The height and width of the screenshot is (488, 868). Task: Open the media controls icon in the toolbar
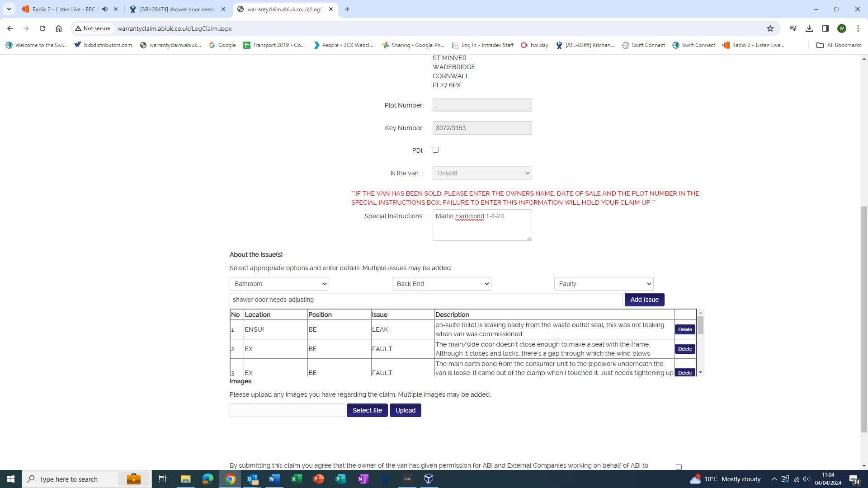pos(793,28)
